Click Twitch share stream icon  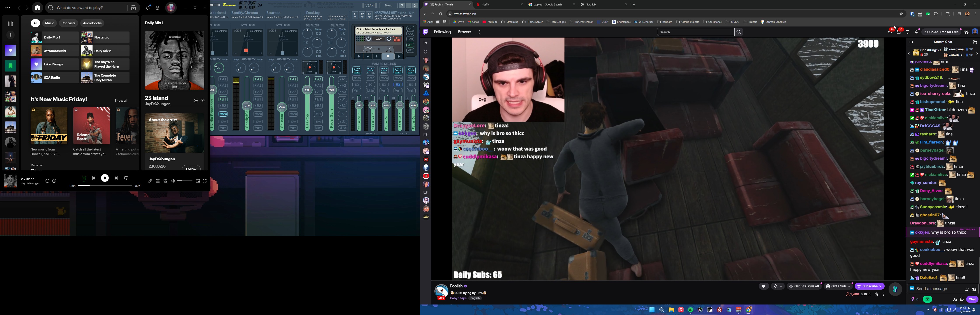click(x=876, y=294)
